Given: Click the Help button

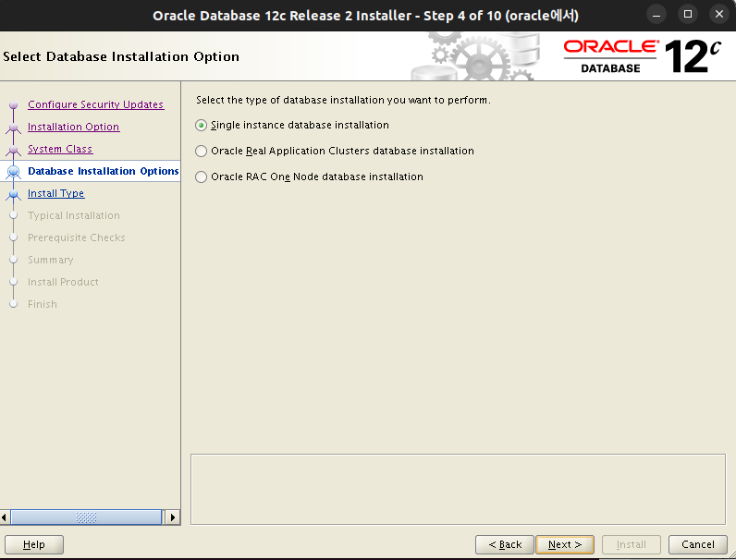Looking at the screenshot, I should coord(34,544).
